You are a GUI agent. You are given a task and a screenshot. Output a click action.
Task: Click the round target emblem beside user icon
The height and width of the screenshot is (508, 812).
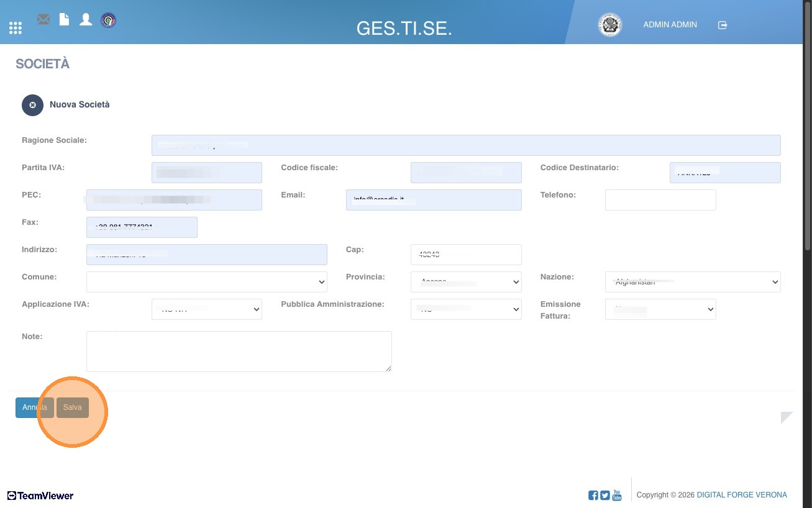[x=108, y=20]
